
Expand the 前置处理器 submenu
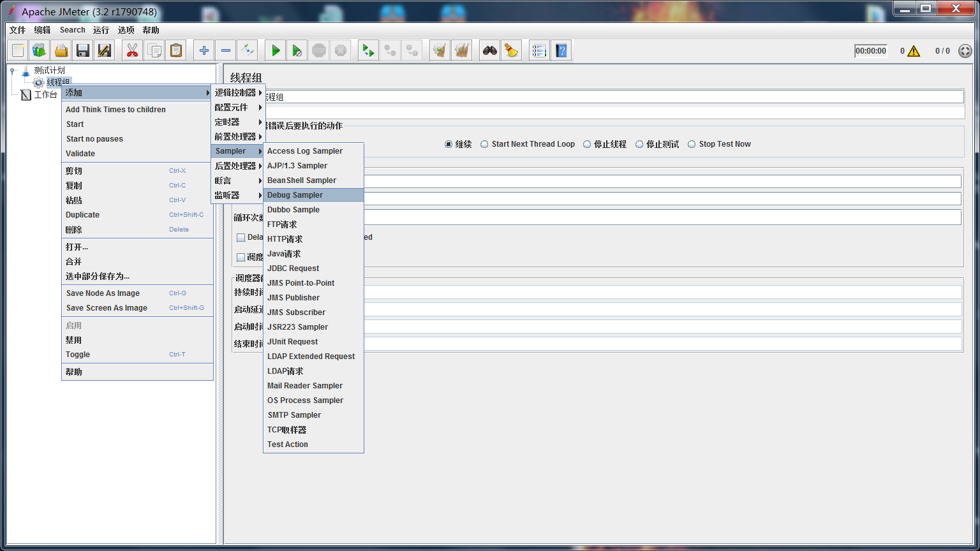point(238,136)
